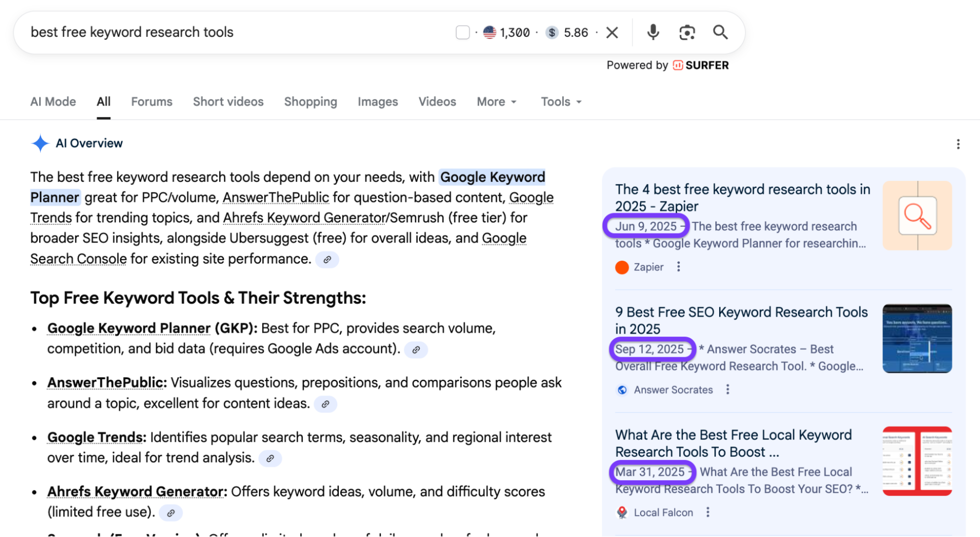Tick the Surfer checkbox in search bar
Screen dimensions: 980x537
click(x=462, y=32)
